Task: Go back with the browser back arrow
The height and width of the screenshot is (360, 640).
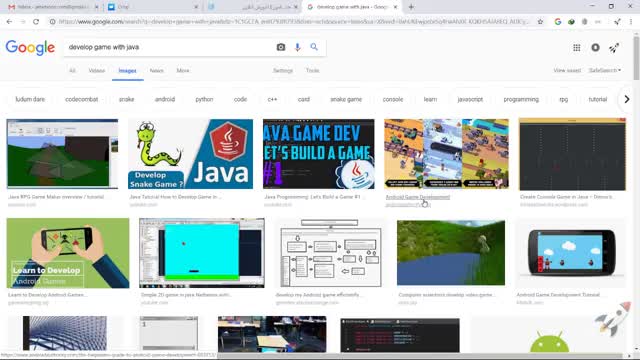Action: (x=9, y=22)
